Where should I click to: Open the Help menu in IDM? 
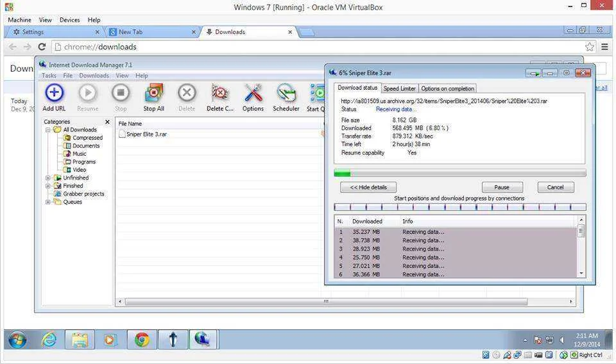(141, 76)
